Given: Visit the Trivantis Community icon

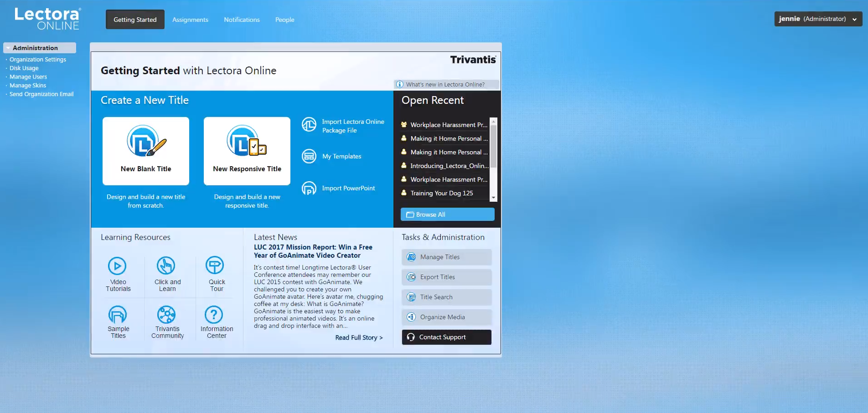Looking at the screenshot, I should pos(166,314).
